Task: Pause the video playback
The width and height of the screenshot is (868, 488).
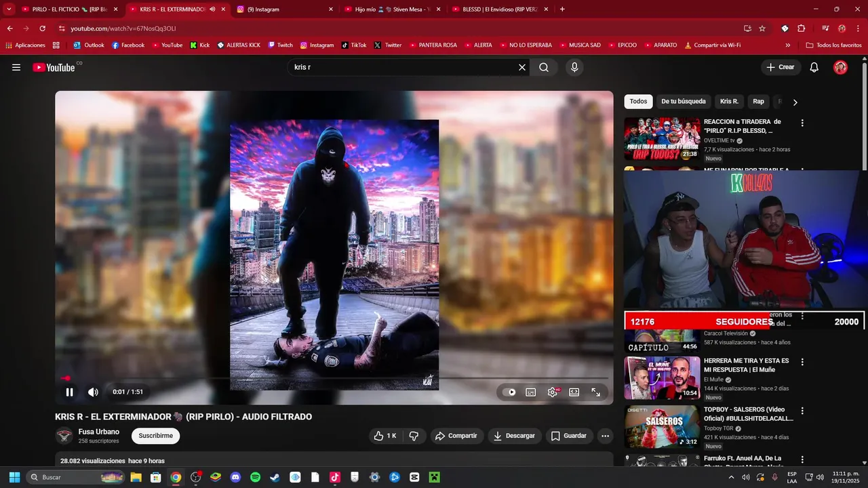Action: click(x=69, y=392)
